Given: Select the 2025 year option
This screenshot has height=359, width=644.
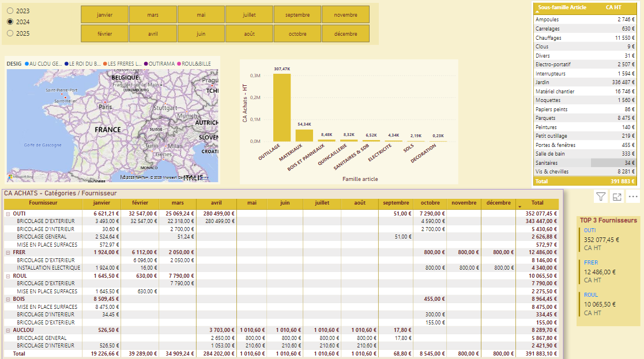Looking at the screenshot, I should [x=10, y=33].
